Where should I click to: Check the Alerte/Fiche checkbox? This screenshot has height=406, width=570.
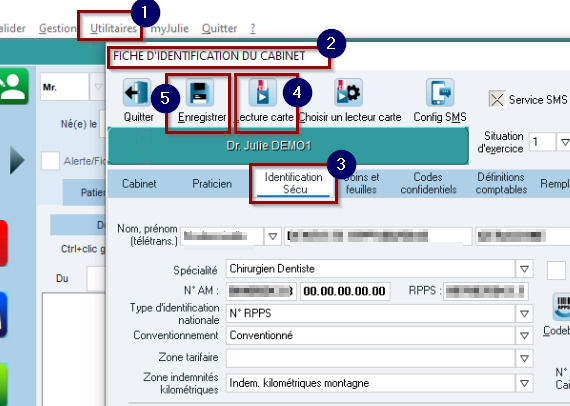pos(50,161)
